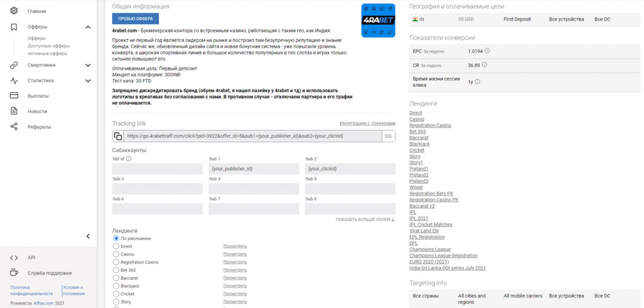Open the Champions League Registration landing link
Viewport: 644px width, 308px height.
tap(444, 255)
